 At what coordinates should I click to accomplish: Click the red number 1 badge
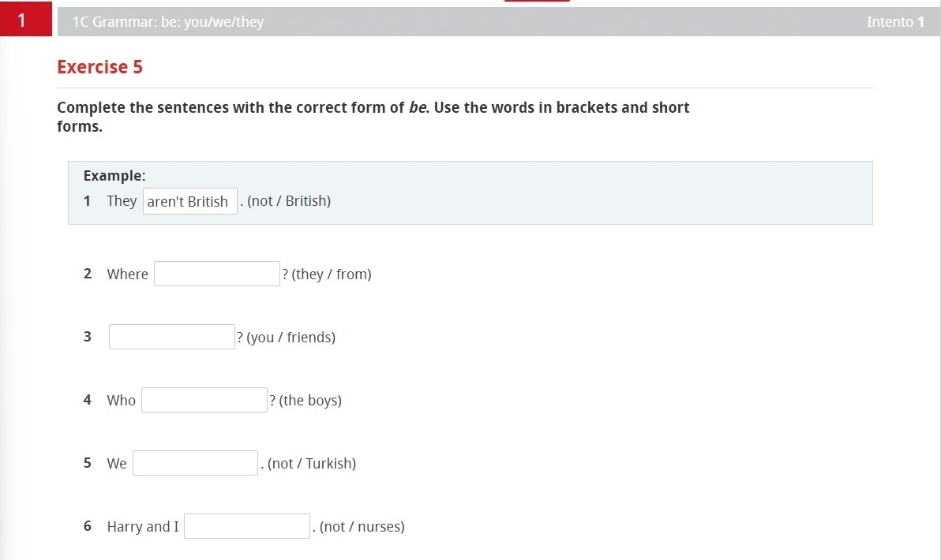click(x=22, y=21)
